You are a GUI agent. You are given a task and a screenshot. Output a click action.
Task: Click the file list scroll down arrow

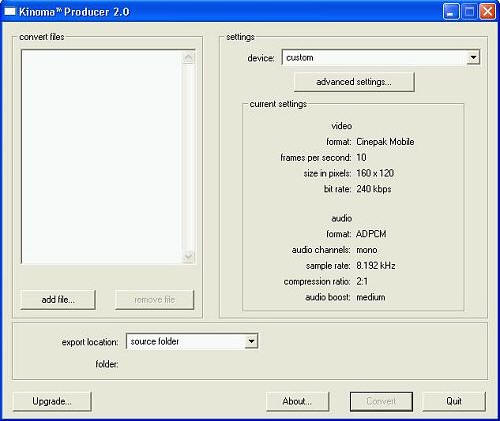pos(188,256)
